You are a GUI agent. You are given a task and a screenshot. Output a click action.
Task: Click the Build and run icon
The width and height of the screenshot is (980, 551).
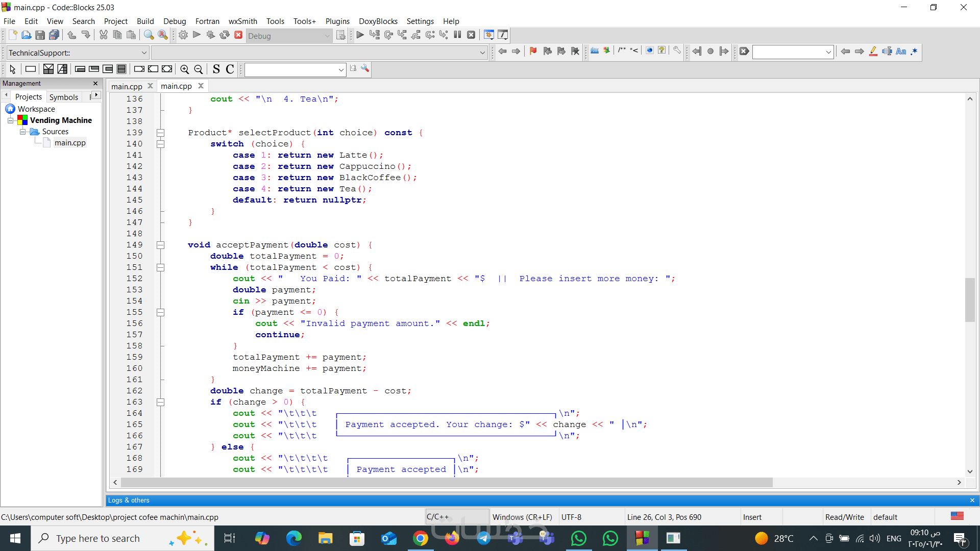210,35
